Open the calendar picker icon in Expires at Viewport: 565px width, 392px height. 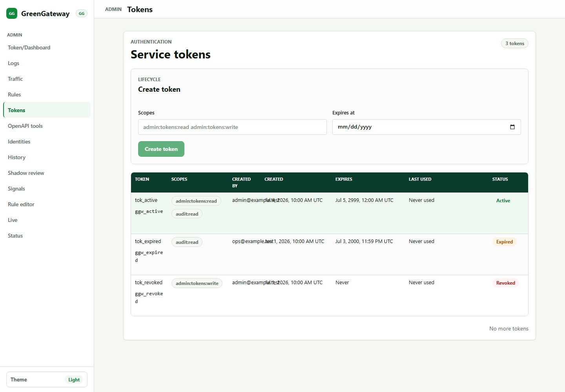click(512, 127)
